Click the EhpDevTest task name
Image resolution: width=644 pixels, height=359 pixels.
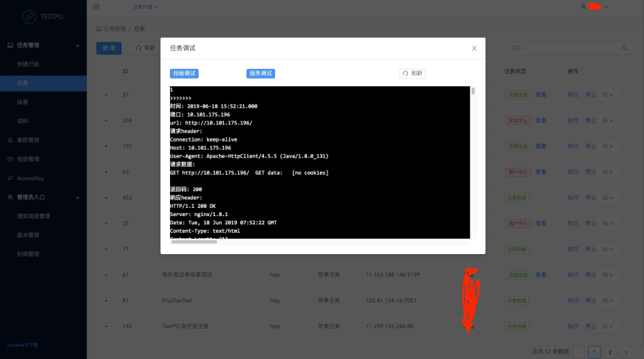click(x=177, y=301)
